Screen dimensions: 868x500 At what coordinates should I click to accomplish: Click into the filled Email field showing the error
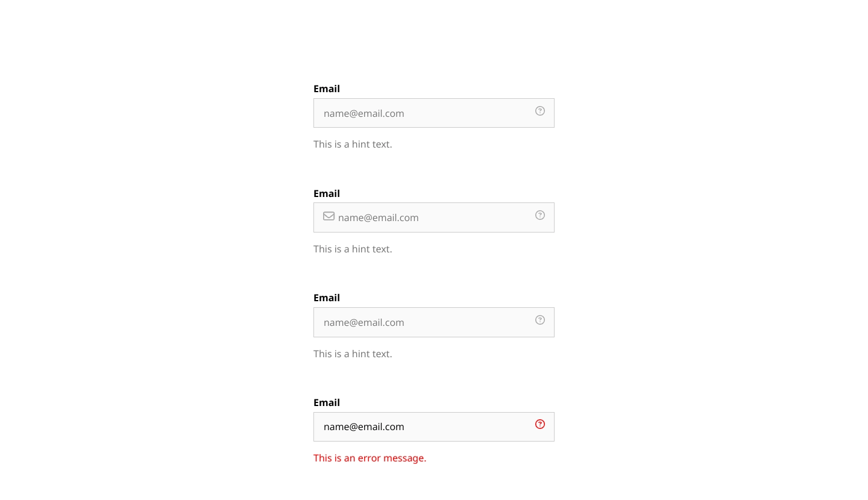tap(434, 427)
